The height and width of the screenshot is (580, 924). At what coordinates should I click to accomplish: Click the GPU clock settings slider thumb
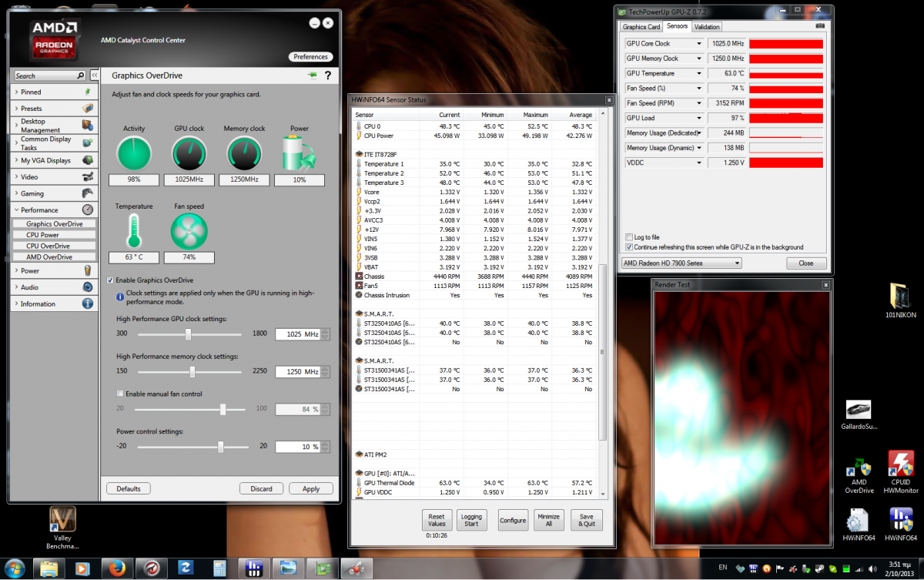[x=188, y=334]
